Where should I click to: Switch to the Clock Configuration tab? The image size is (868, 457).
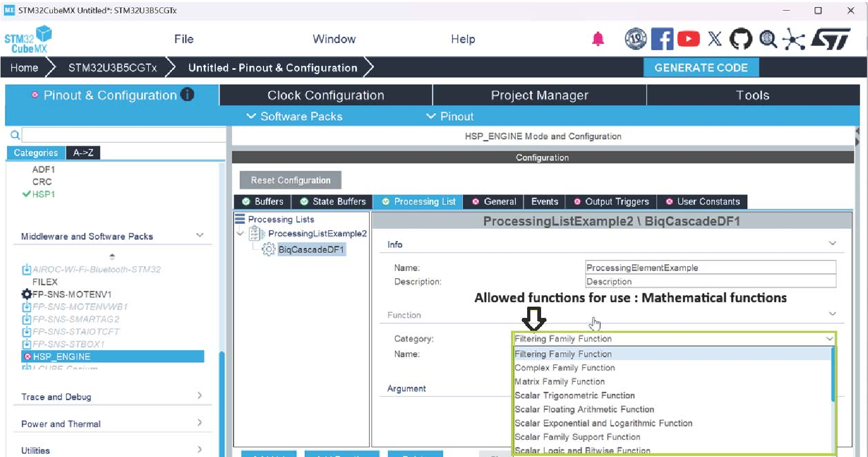tap(326, 95)
